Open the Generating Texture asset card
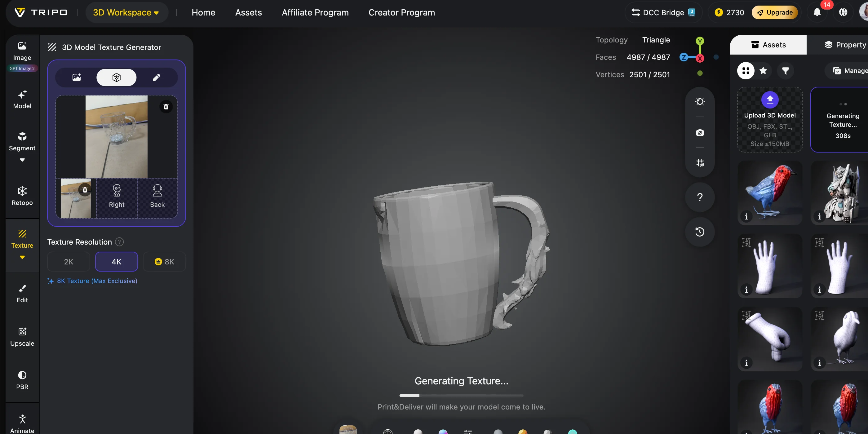This screenshot has width=868, height=434. [840, 120]
